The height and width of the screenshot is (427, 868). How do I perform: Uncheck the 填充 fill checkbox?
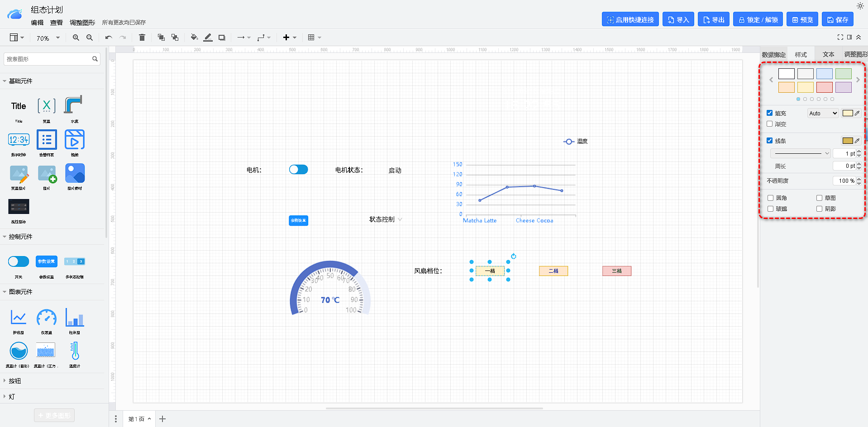coord(769,113)
